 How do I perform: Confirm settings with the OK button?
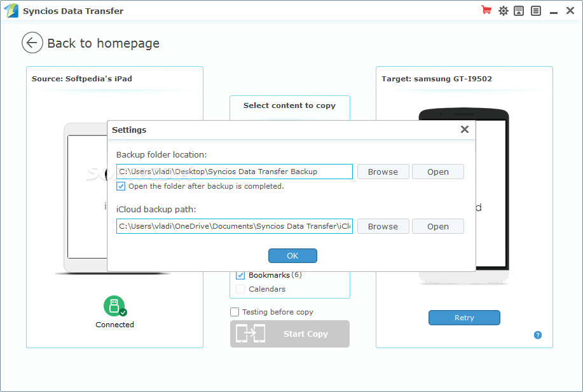[292, 255]
